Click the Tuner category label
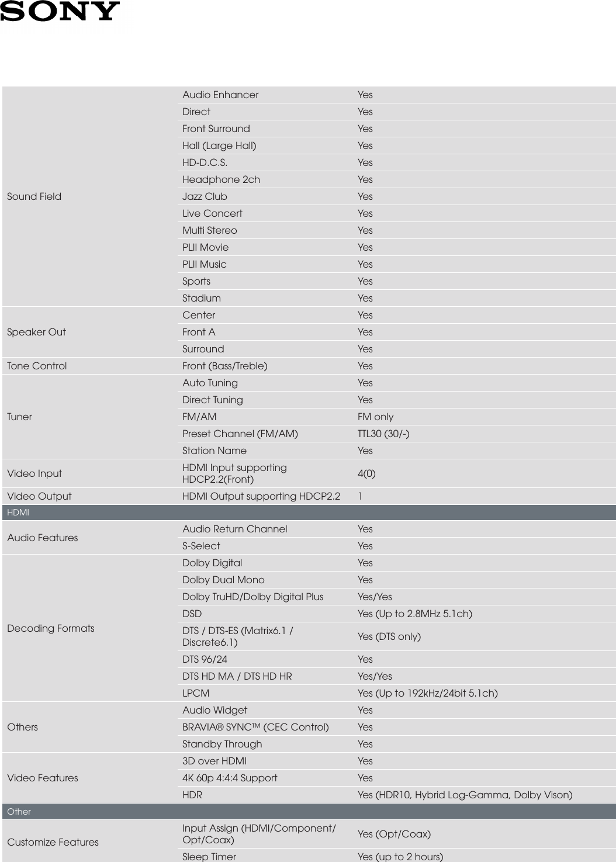 (x=19, y=417)
